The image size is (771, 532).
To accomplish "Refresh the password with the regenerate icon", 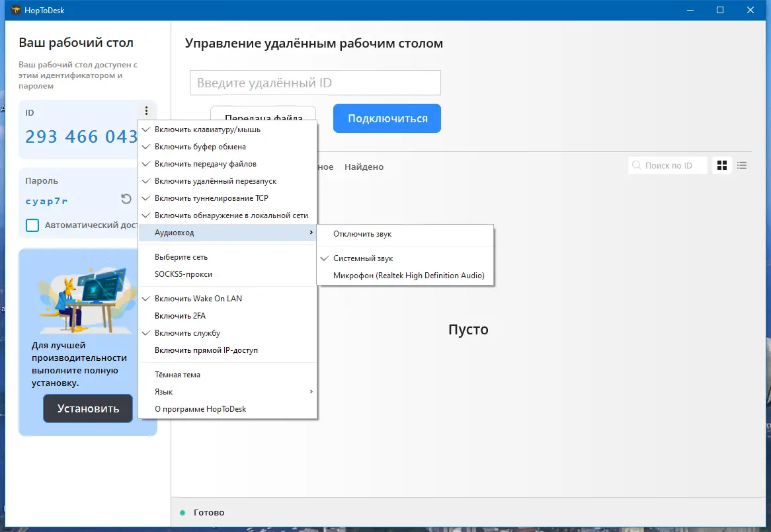I will 126,198.
